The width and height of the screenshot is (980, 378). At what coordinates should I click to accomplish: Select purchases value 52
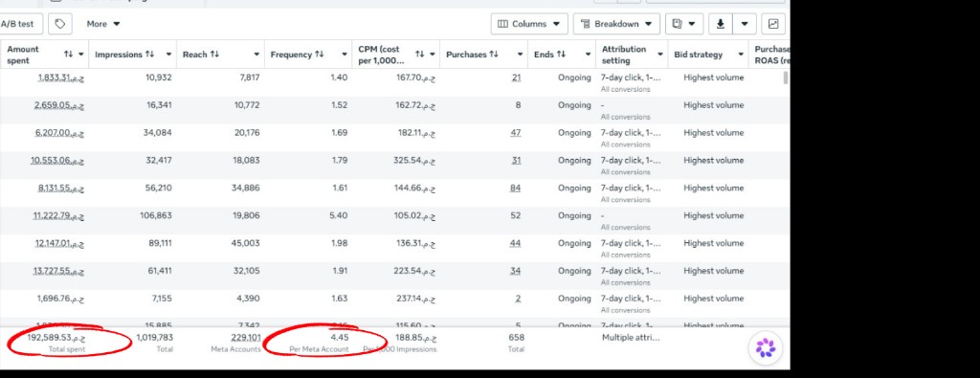click(516, 215)
